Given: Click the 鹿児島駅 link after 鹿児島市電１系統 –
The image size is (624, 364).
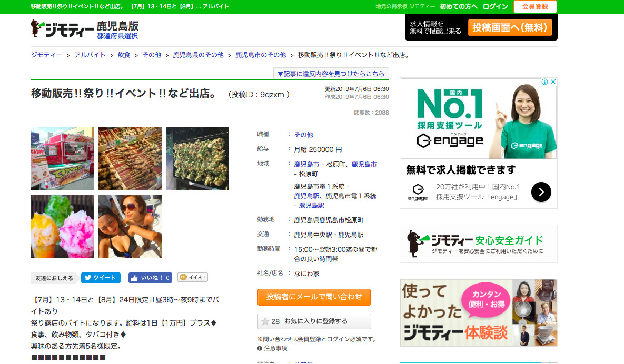Looking at the screenshot, I should [307, 196].
